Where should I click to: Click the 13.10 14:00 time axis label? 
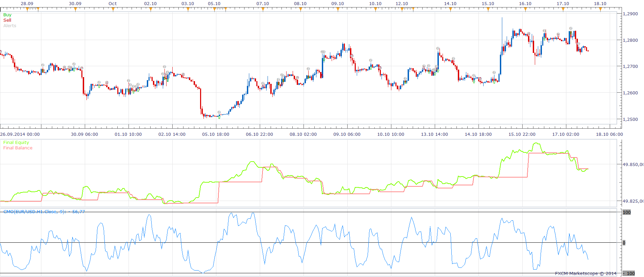(x=434, y=134)
